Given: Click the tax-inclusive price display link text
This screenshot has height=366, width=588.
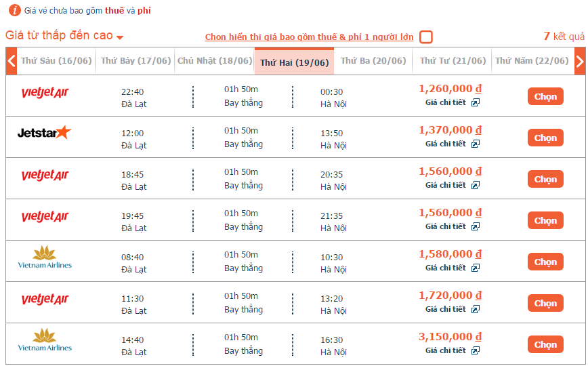Looking at the screenshot, I should [x=309, y=37].
